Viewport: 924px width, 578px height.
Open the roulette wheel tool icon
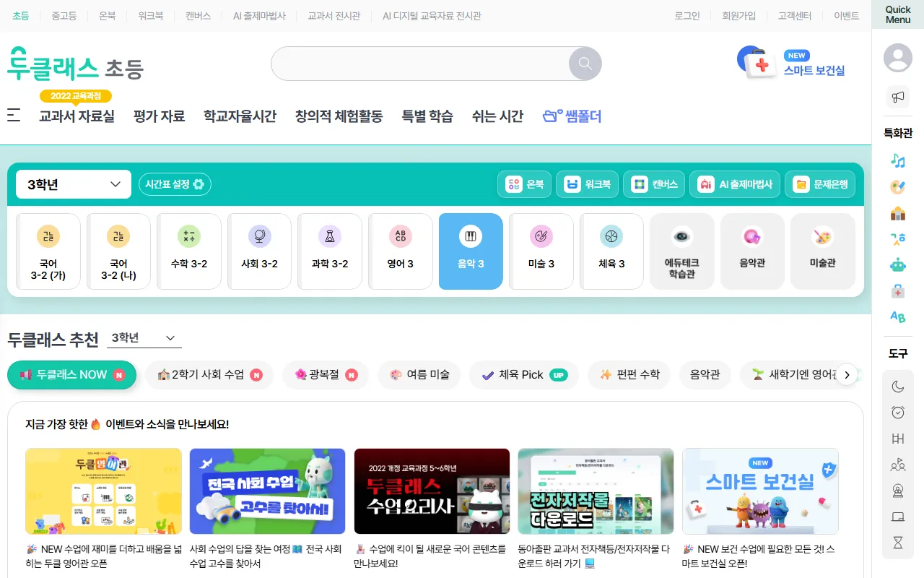(898, 491)
